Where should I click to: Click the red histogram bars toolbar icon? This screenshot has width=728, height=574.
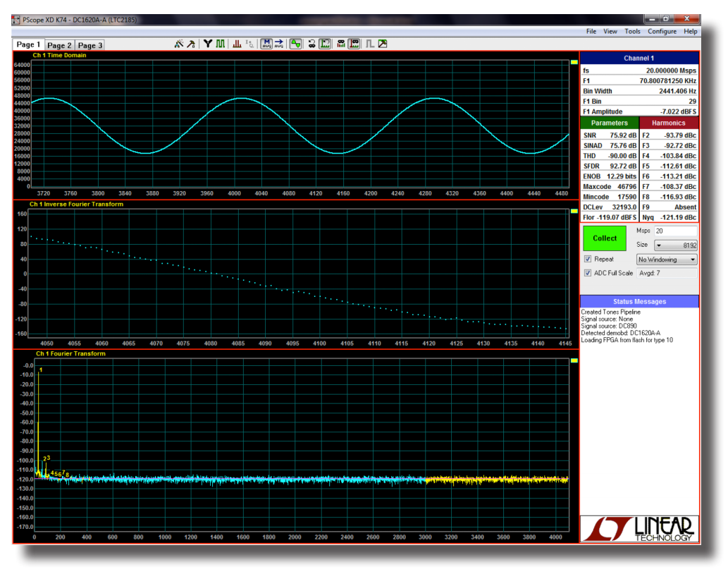coord(237,44)
